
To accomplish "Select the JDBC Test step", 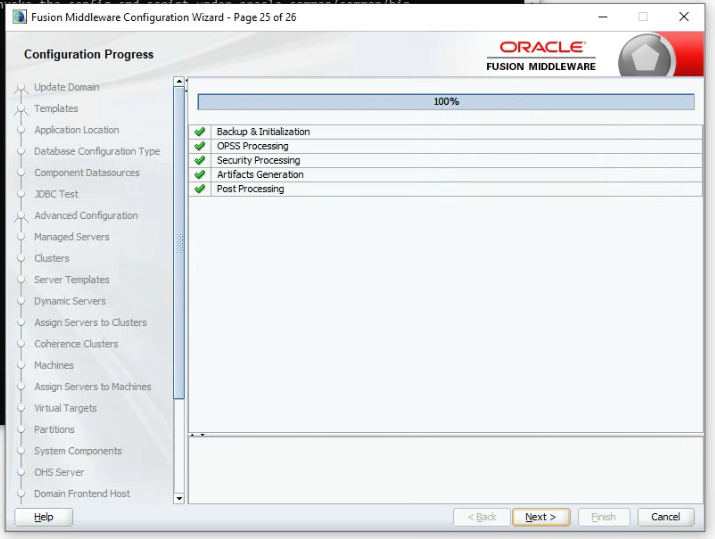I will pyautogui.click(x=56, y=194).
